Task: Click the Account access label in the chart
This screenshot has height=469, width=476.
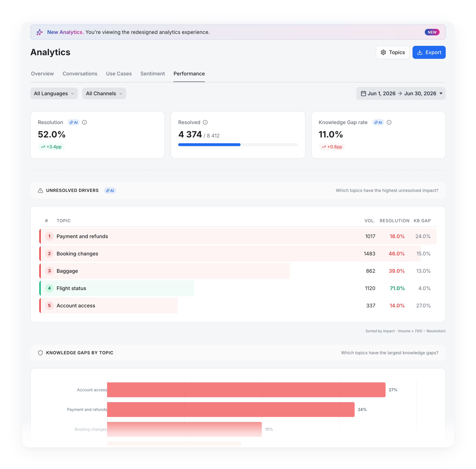Action: [x=92, y=390]
